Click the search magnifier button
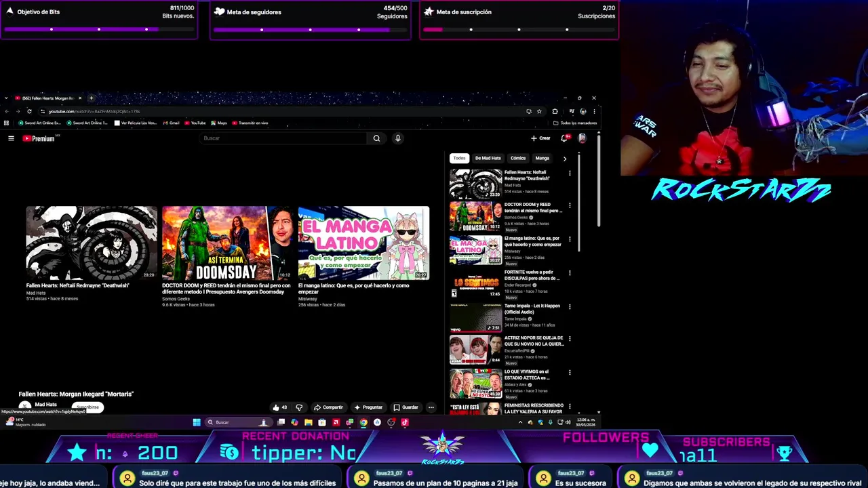This screenshot has height=488, width=868. click(x=376, y=138)
